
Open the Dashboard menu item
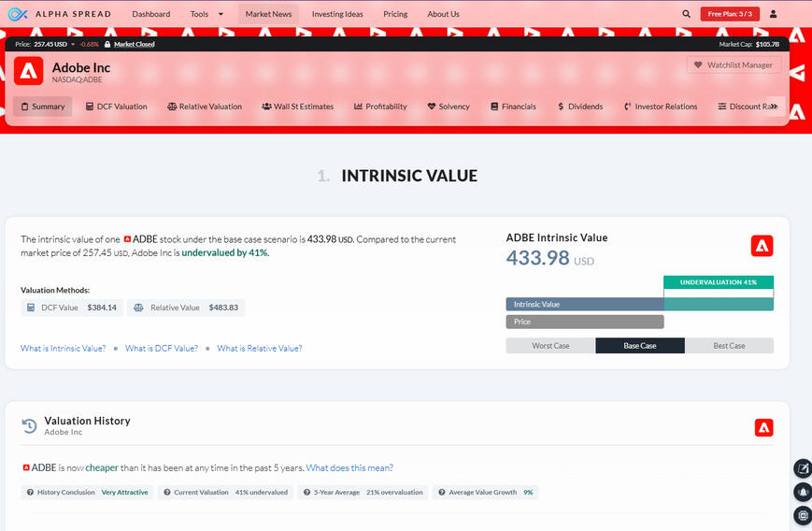[151, 15]
